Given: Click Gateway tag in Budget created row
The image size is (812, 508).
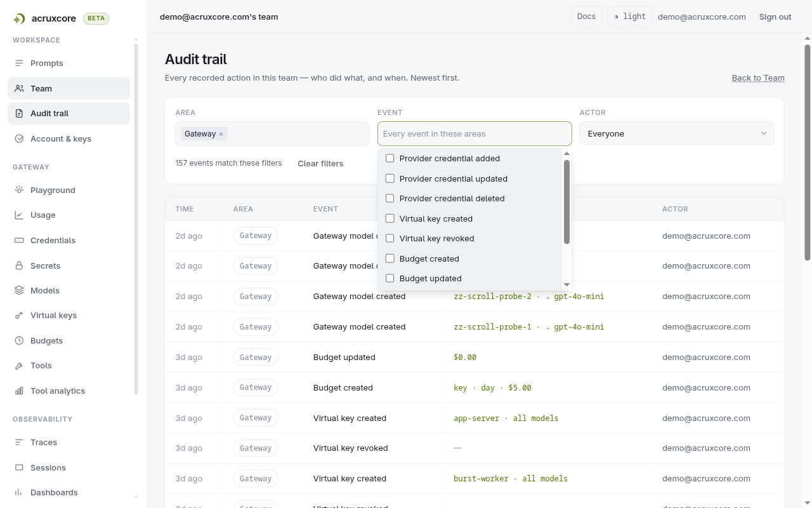Looking at the screenshot, I should tap(256, 387).
